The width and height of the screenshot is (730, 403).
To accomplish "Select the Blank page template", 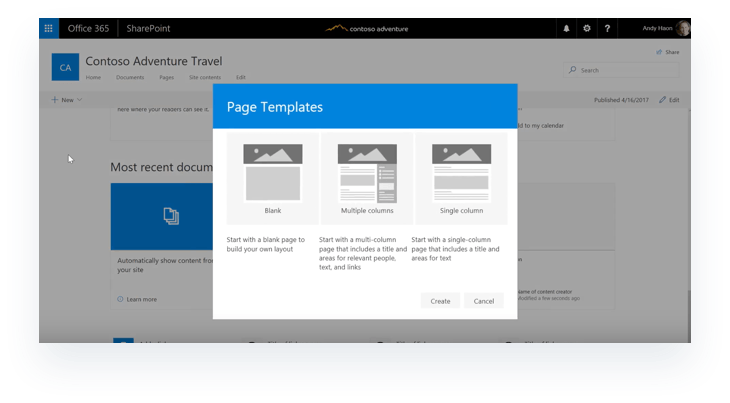I will pyautogui.click(x=273, y=179).
